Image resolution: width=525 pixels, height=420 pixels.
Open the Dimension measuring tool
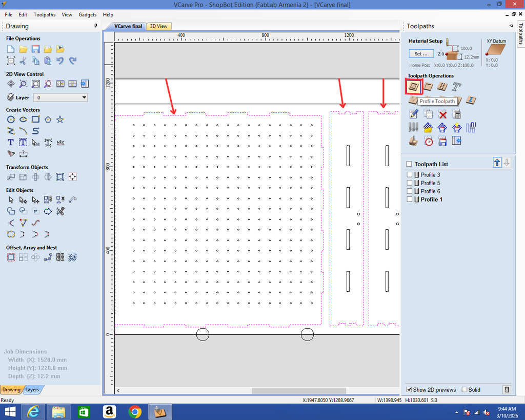[x=23, y=154]
